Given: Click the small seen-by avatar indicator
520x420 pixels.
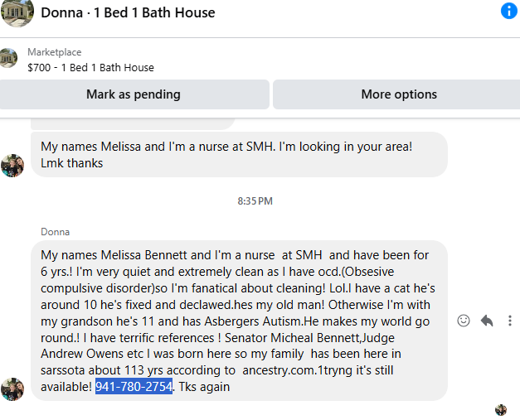Looking at the screenshot, I should (x=501, y=410).
